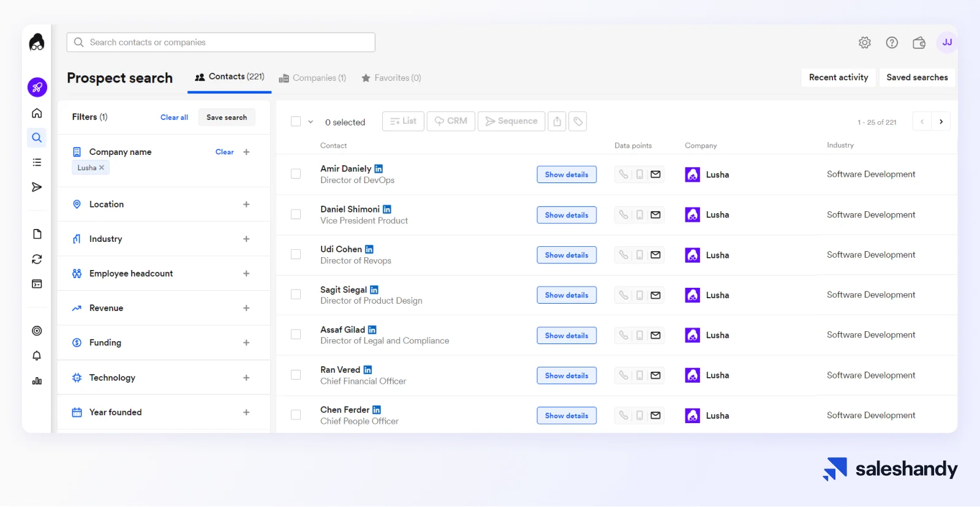Screen dimensions: 980x507
Task: Select the search magnifier sidebar icon
Action: click(37, 138)
